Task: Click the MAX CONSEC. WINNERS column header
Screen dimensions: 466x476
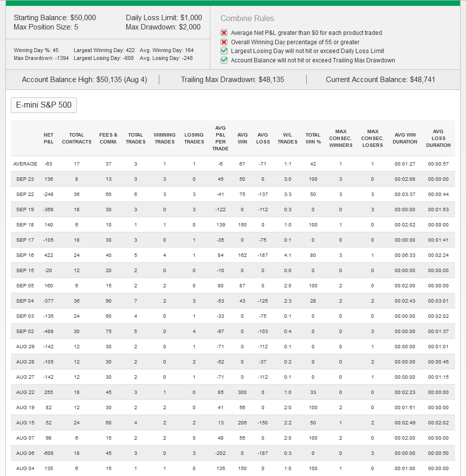Action: click(x=341, y=138)
